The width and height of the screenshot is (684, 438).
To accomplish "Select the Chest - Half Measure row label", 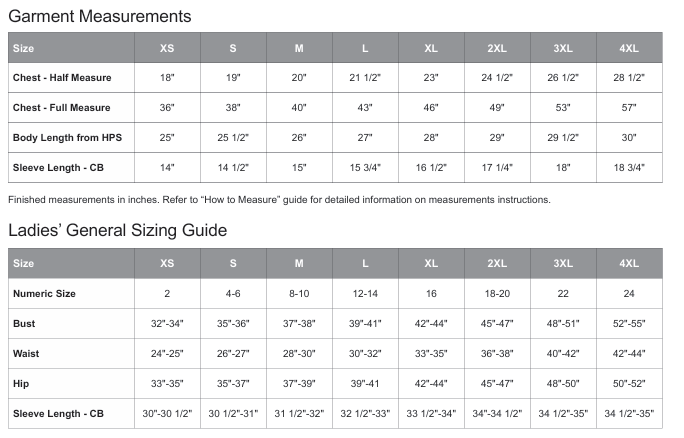I will (x=62, y=78).
